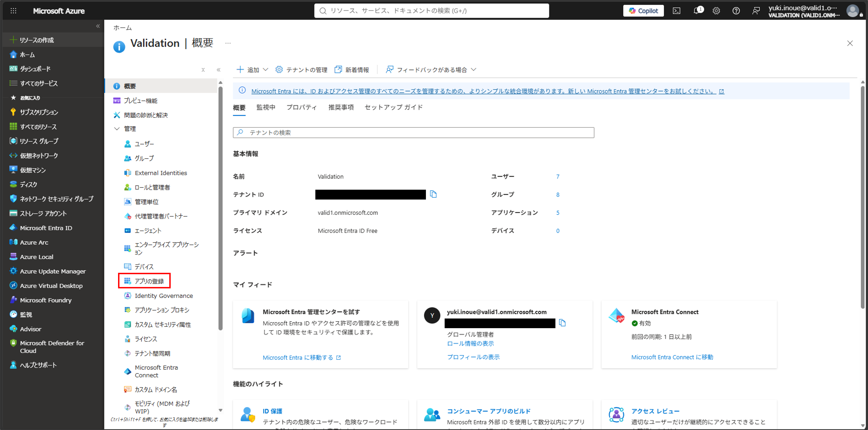This screenshot has height=430, width=868.
Task: Click the テナントの検索 search box
Action: 414,133
